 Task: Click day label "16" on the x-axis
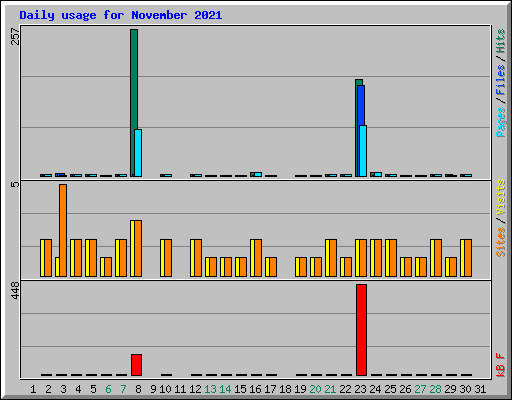tap(255, 389)
